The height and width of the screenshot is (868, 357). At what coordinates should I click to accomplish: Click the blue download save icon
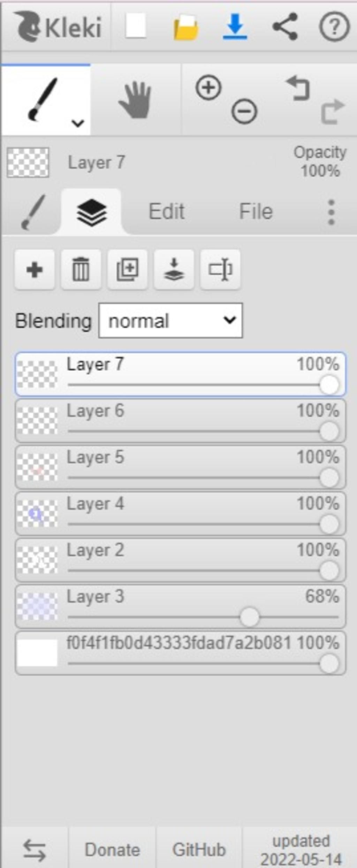(235, 26)
